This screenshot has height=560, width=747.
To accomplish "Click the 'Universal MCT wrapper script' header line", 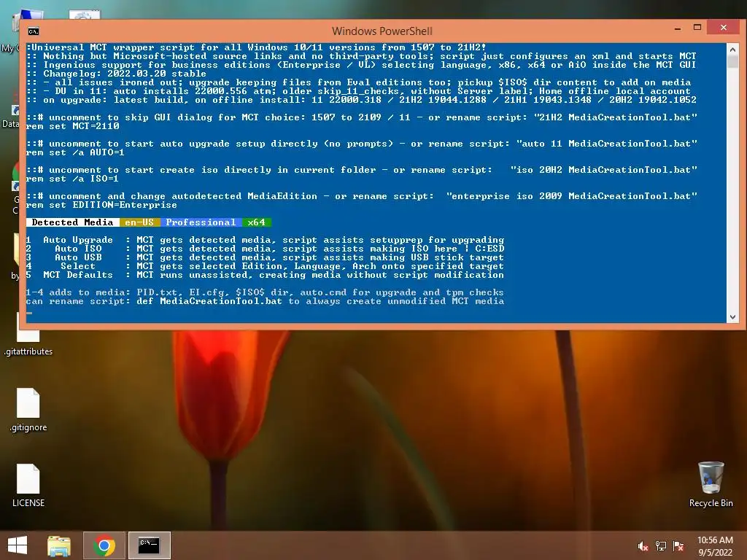I will (256, 47).
